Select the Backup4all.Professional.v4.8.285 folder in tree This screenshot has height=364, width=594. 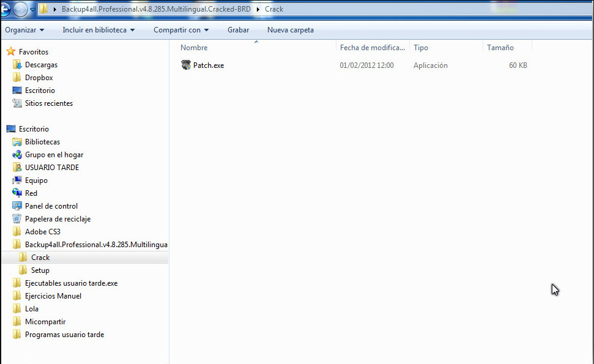click(96, 245)
